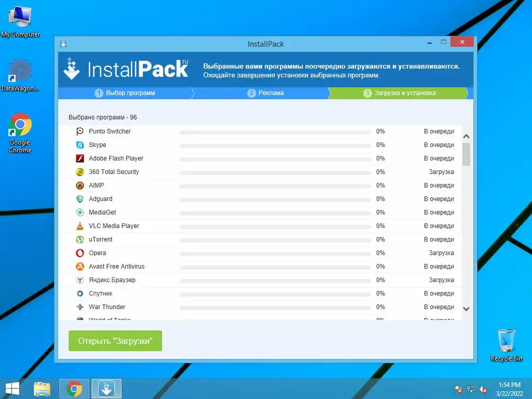Click Avast Free Antivirus label
This screenshot has height=399, width=532.
pyautogui.click(x=117, y=267)
